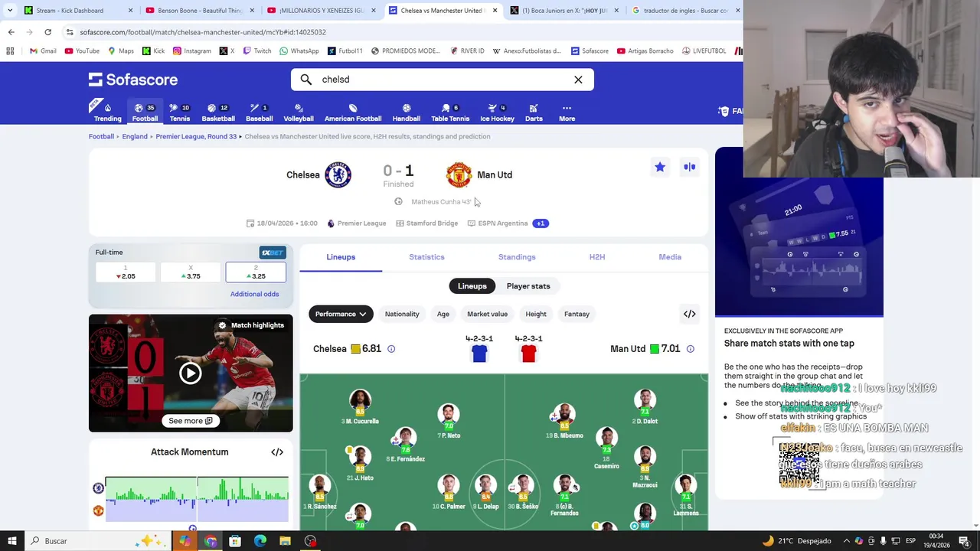Open Chelsea club crest

[338, 174]
